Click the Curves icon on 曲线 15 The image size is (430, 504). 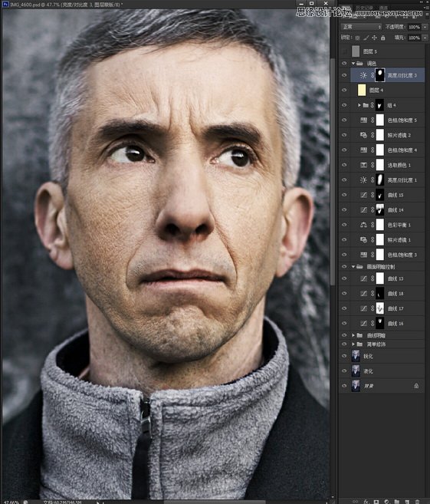(363, 195)
